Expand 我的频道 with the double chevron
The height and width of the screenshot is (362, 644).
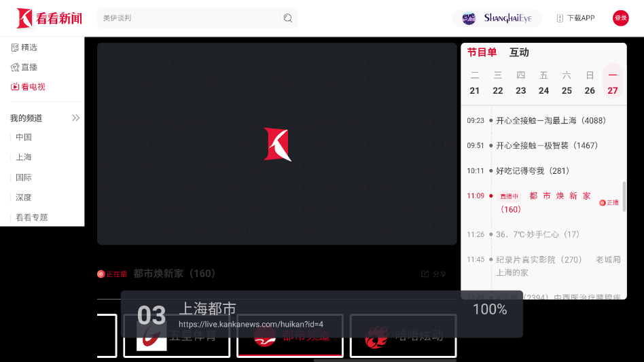(75, 117)
